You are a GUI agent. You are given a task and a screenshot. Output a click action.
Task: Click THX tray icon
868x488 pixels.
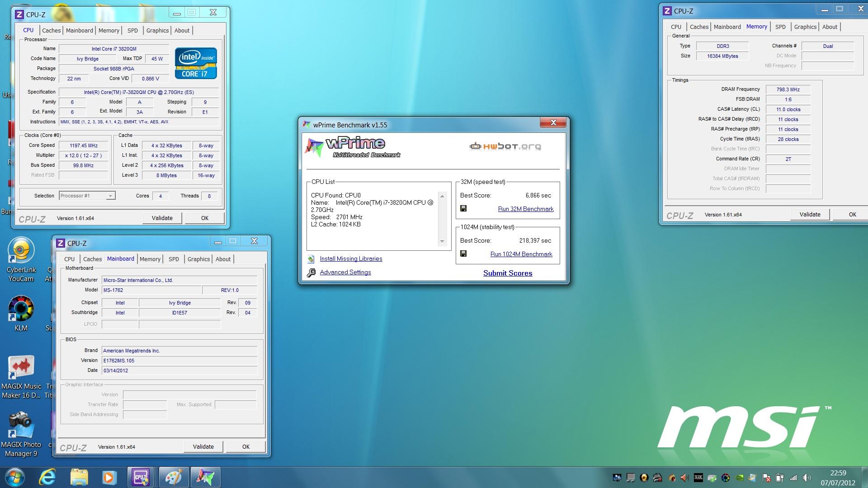click(x=698, y=478)
